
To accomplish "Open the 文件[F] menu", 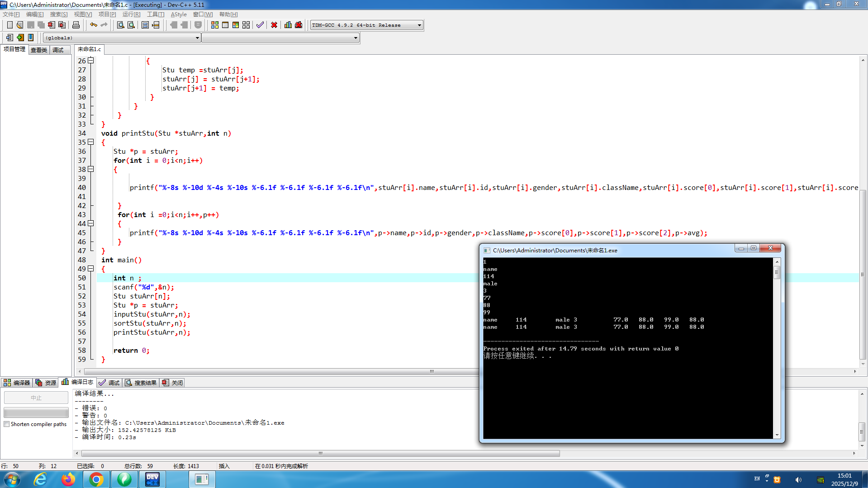I will click(x=11, y=14).
